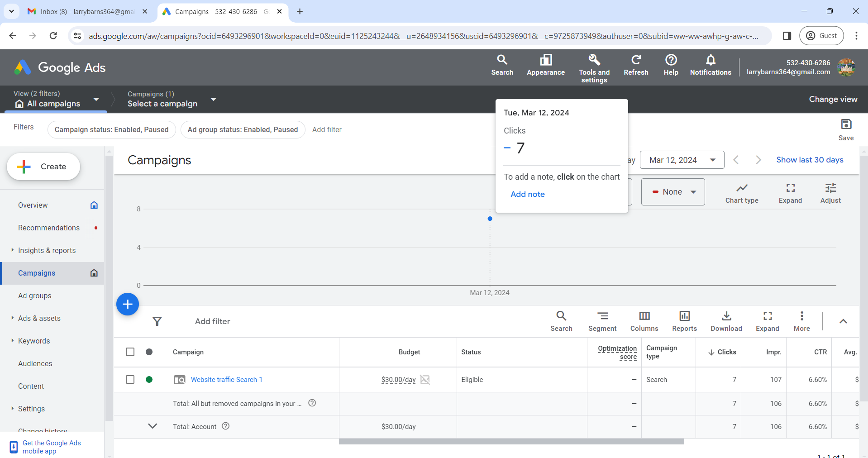868x458 pixels.
Task: Open Segment options for table
Action: click(602, 321)
